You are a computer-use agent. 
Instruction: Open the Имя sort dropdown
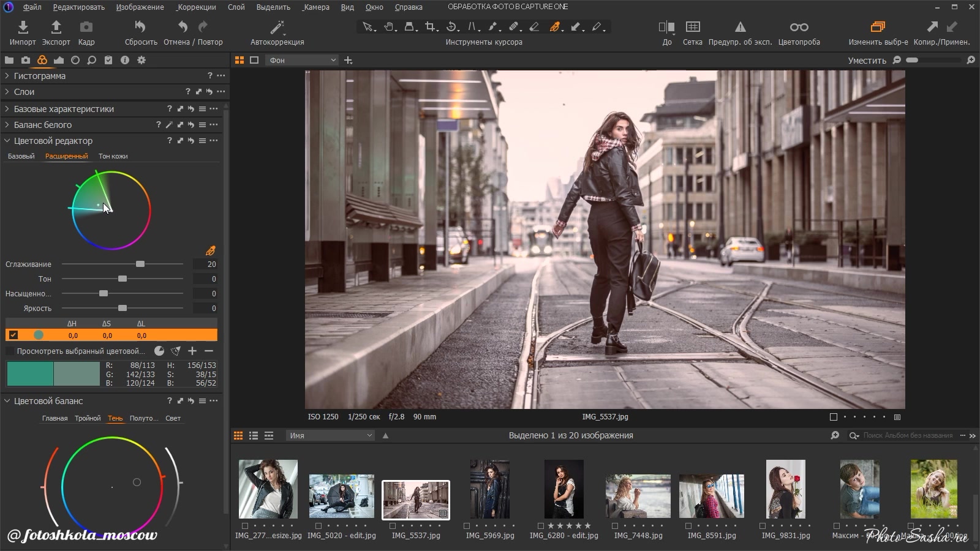[x=330, y=435]
